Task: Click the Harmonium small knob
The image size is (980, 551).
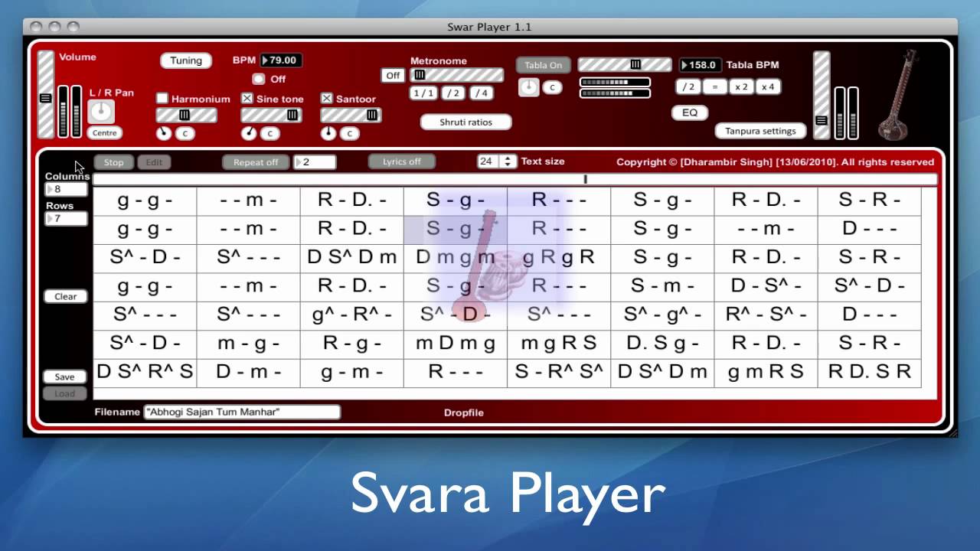Action: 163,133
